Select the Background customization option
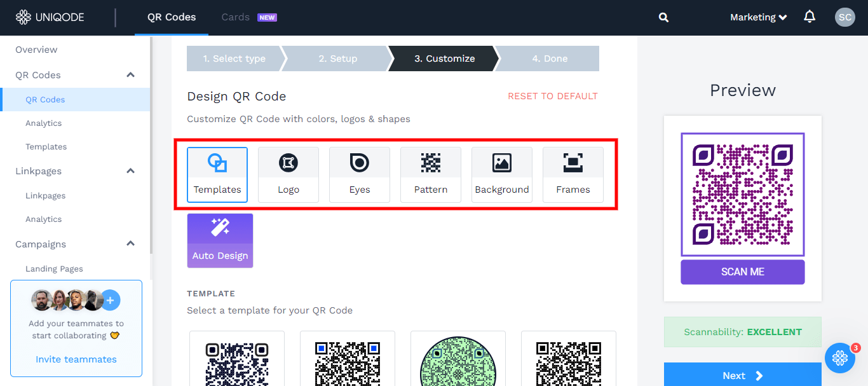 (502, 174)
